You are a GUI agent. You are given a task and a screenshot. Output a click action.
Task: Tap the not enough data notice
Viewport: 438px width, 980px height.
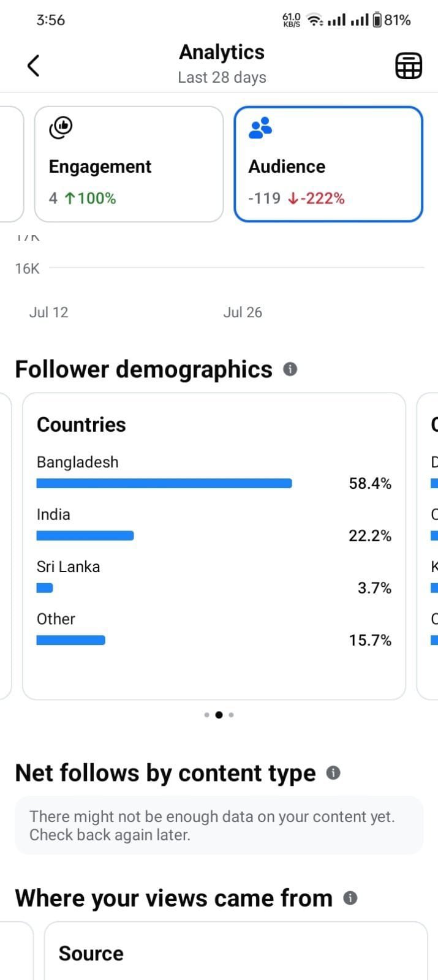pyautogui.click(x=219, y=826)
